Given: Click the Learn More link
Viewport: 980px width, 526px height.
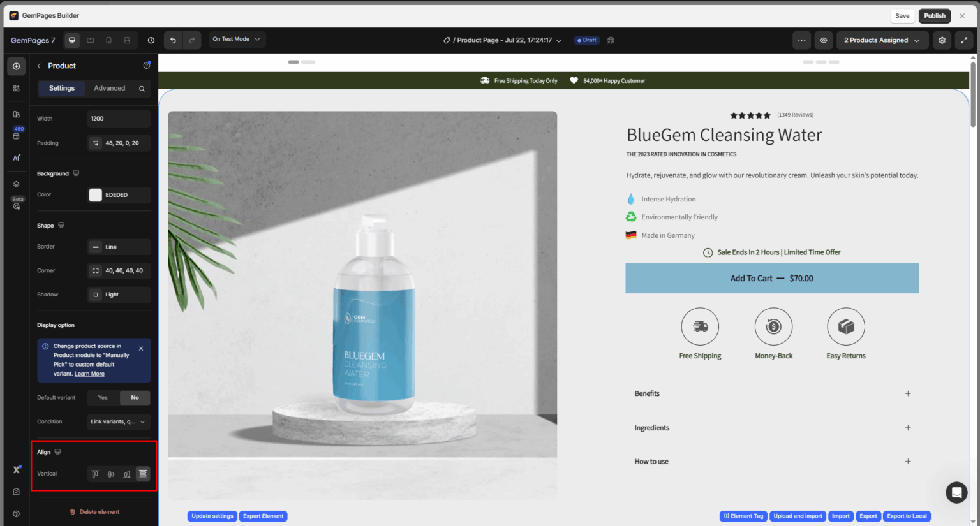Looking at the screenshot, I should [x=89, y=374].
